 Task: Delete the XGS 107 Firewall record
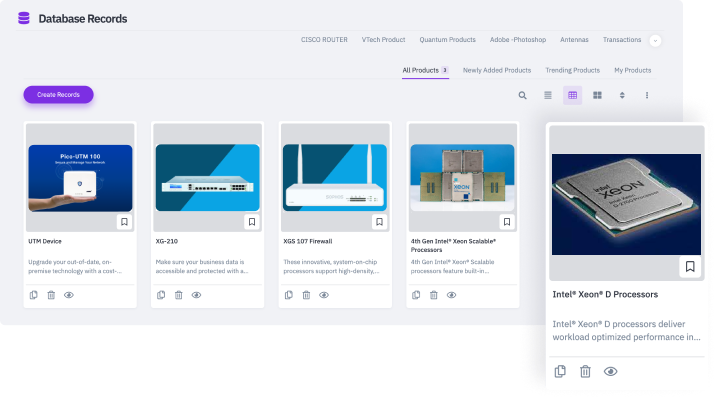tap(306, 295)
